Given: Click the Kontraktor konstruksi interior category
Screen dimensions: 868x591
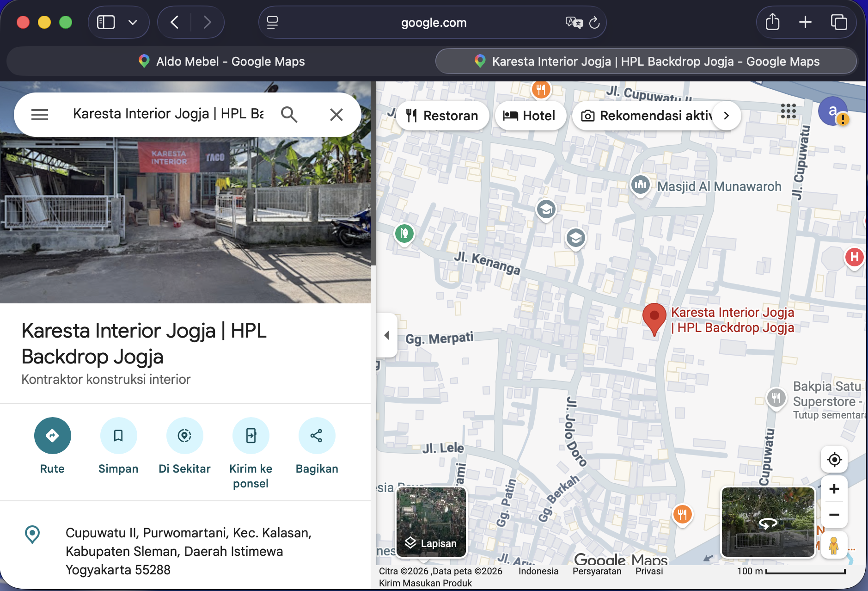Looking at the screenshot, I should (x=106, y=379).
